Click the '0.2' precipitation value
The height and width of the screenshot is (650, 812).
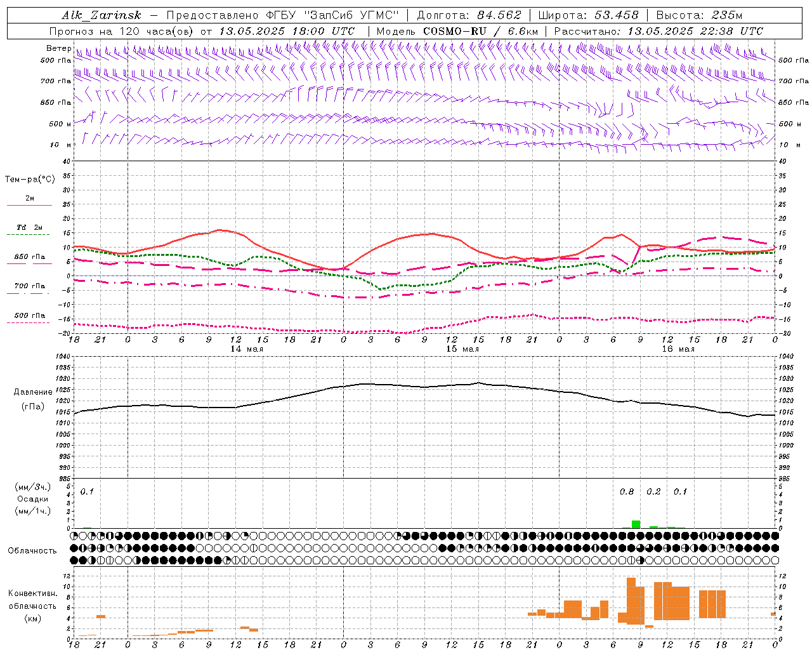pyautogui.click(x=653, y=491)
